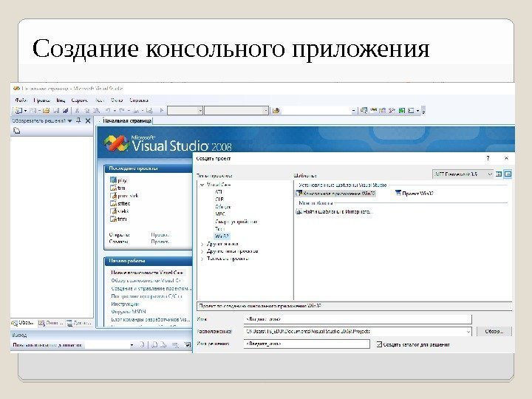Screen dimensions: 532x399
Task: Click the Cut scissors toolbar icon
Action: pos(78,111)
